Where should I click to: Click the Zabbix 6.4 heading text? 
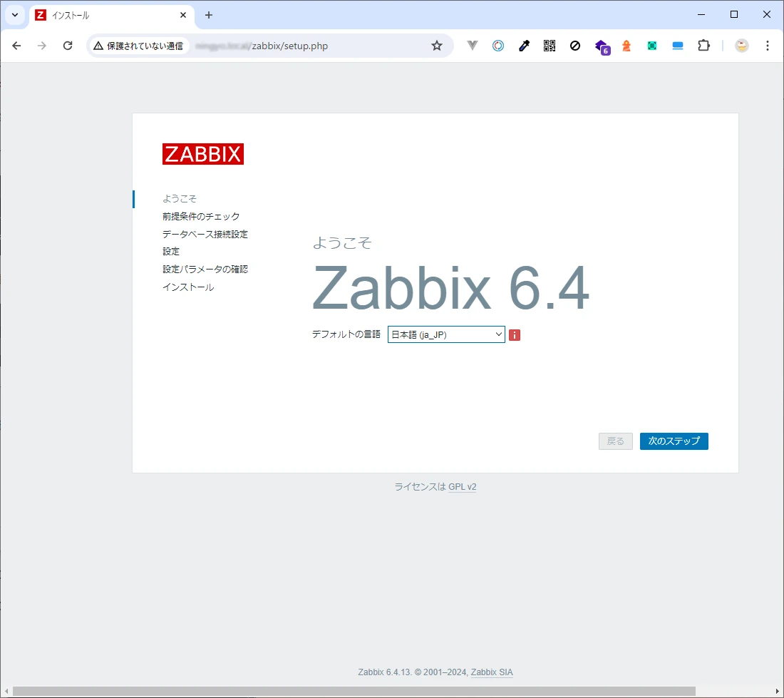tap(451, 288)
